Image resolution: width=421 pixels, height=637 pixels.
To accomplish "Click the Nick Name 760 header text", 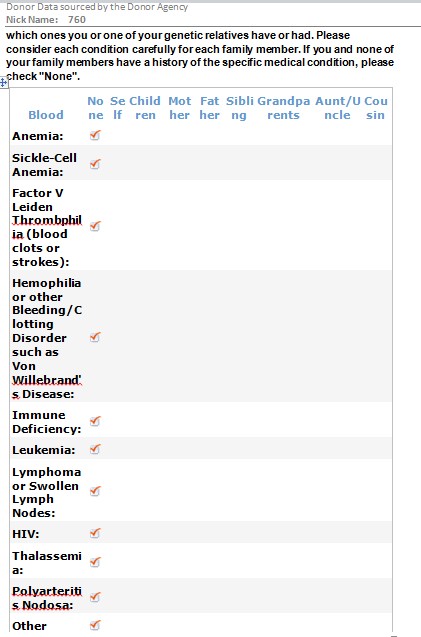I will coord(46,20).
